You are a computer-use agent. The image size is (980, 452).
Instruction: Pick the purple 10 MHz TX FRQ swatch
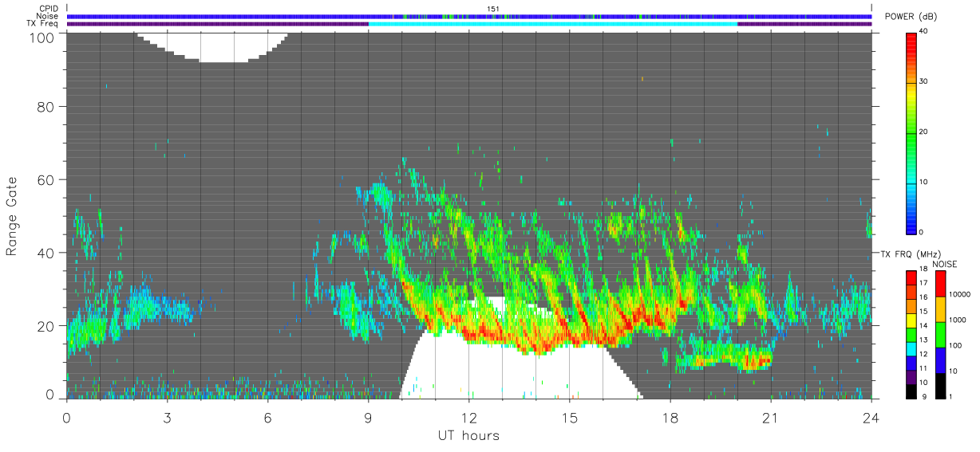(x=912, y=375)
